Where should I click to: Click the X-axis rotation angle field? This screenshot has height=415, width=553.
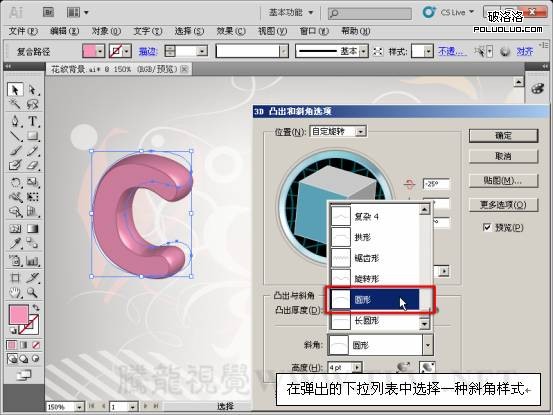coord(436,184)
